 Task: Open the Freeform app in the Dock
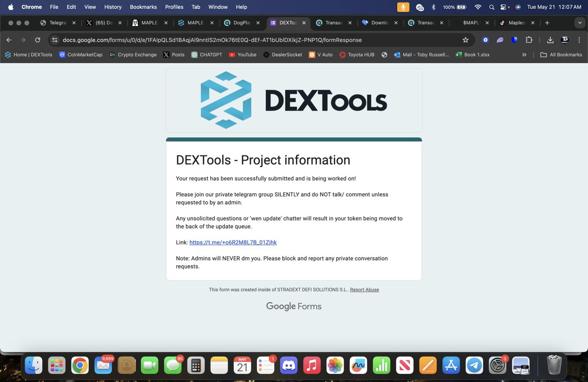tap(359, 365)
